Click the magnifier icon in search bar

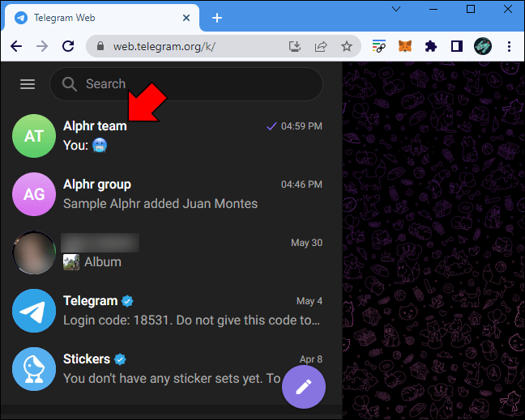pos(70,84)
